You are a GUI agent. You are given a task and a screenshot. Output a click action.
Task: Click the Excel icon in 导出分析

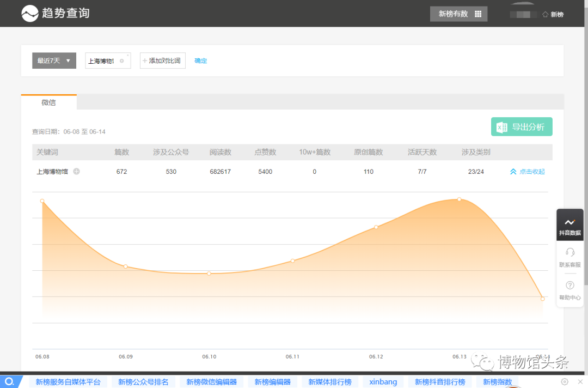click(x=502, y=127)
